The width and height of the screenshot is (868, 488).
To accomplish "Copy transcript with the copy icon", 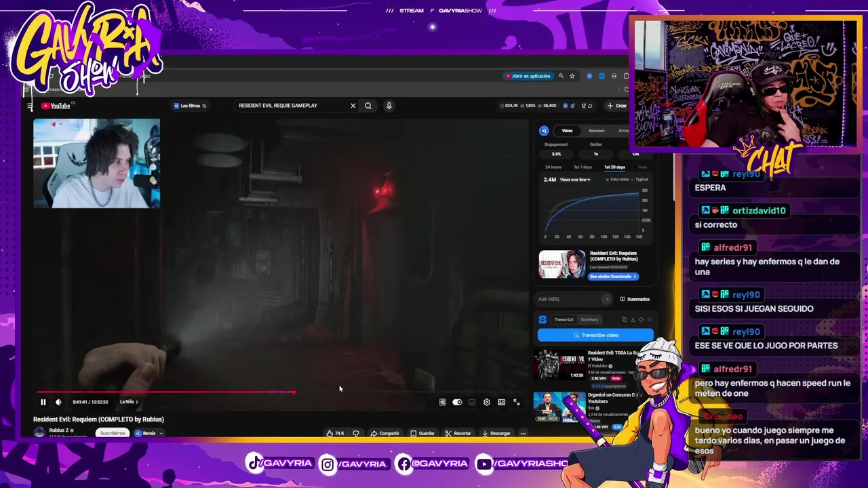I will click(625, 320).
